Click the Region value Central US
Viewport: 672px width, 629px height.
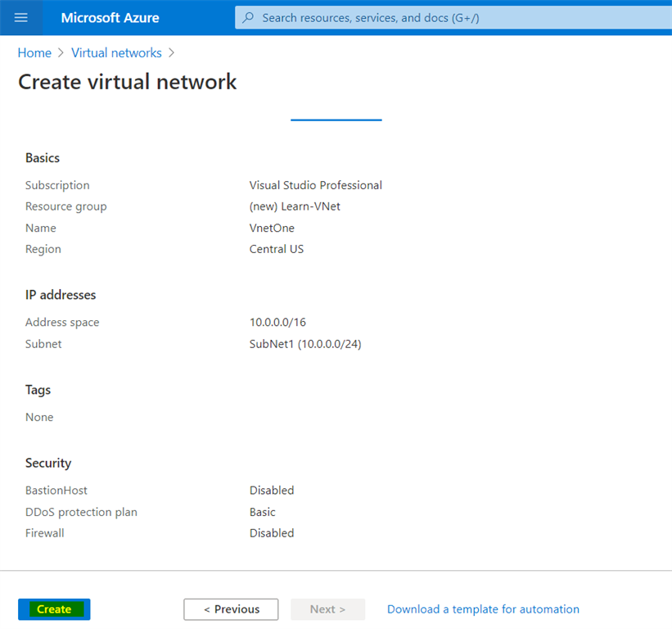(275, 249)
